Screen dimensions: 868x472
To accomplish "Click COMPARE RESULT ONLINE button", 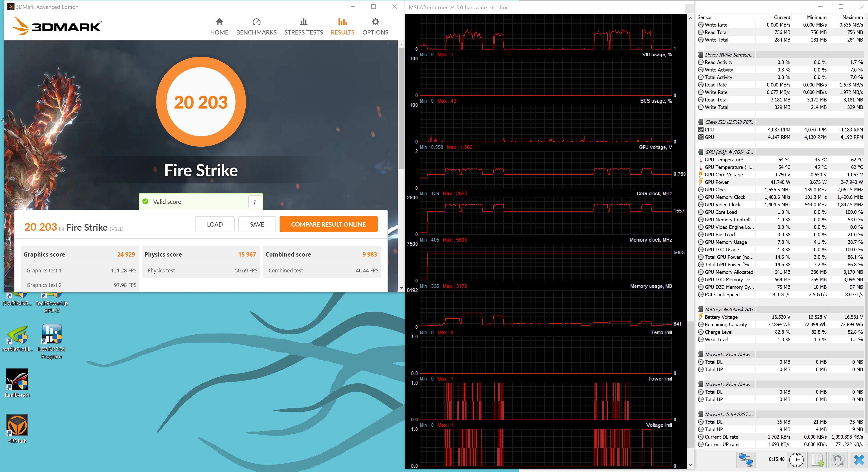I will pos(328,224).
